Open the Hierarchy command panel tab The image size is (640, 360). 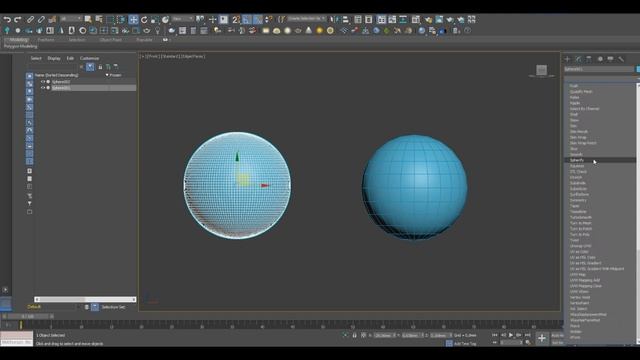pyautogui.click(x=589, y=59)
